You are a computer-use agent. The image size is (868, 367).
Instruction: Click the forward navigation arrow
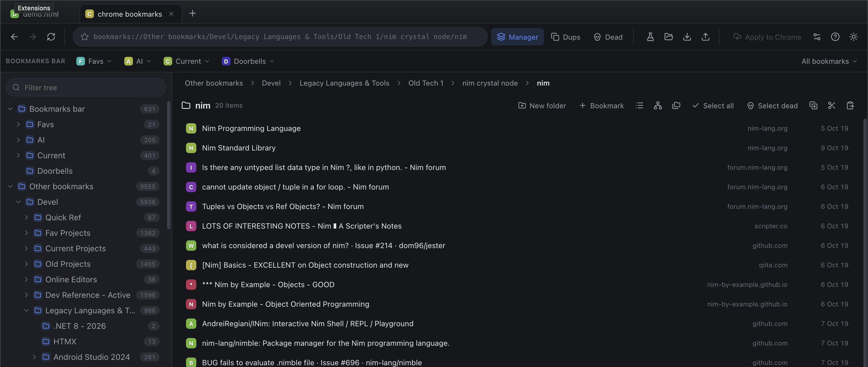tap(33, 37)
